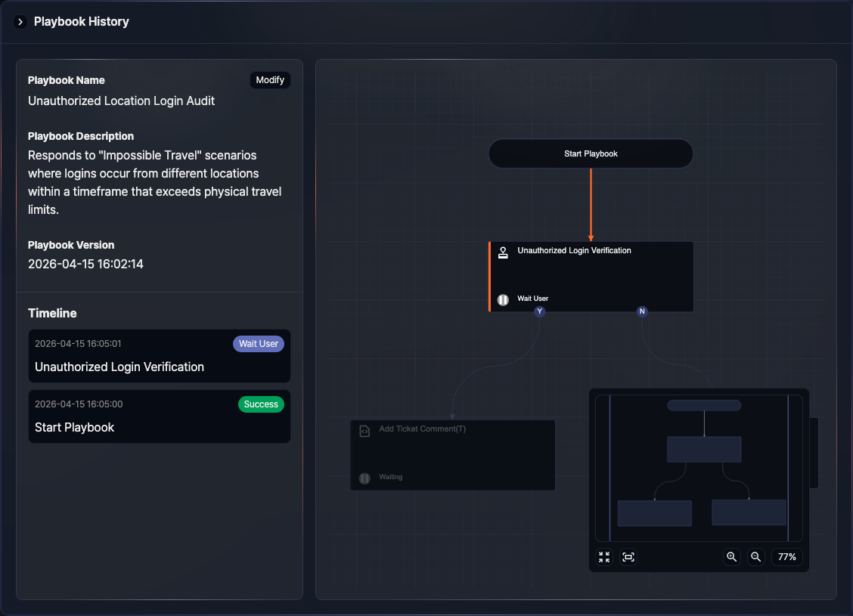Click the Wait User status badge
This screenshot has width=853, height=616.
tap(259, 344)
